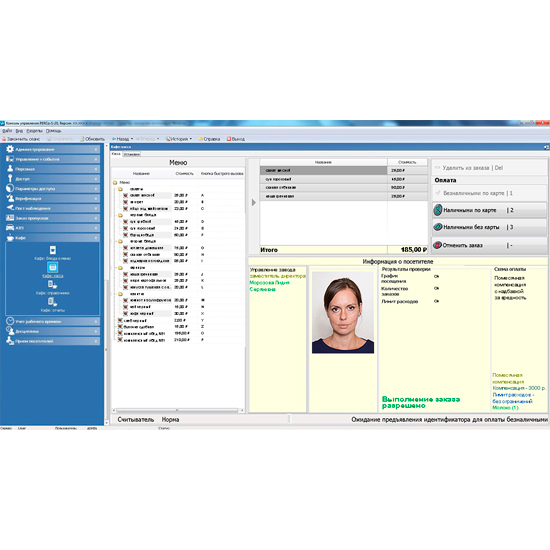
Task: Click the Обновить refresh toolbar icon
Action: click(82, 139)
